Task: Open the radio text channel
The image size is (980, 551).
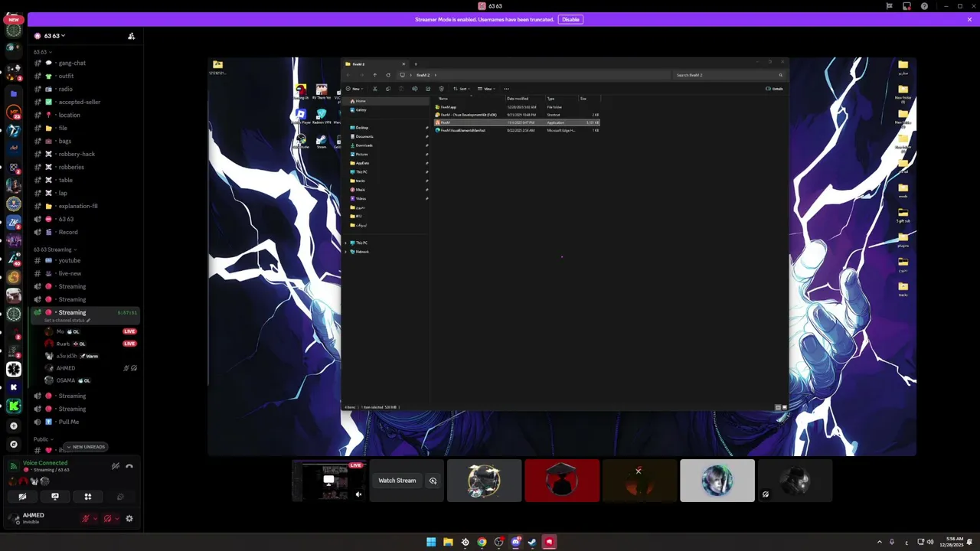Action: click(x=85, y=89)
